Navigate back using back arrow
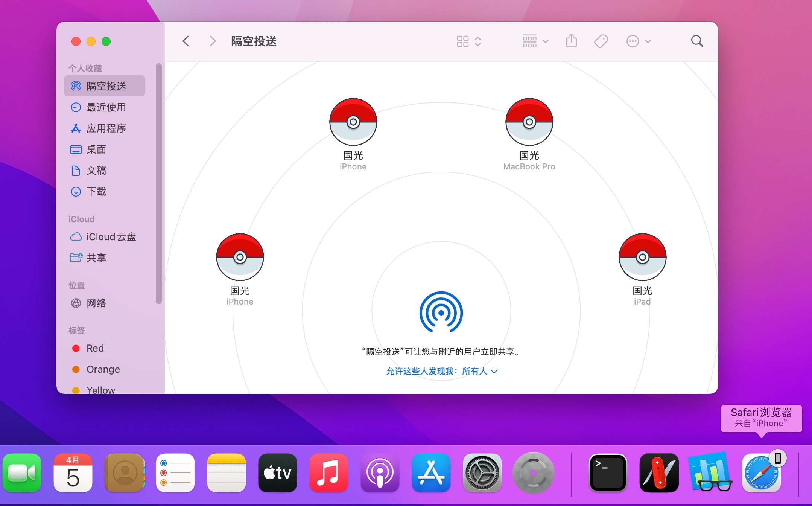The height and width of the screenshot is (506, 812). point(186,41)
